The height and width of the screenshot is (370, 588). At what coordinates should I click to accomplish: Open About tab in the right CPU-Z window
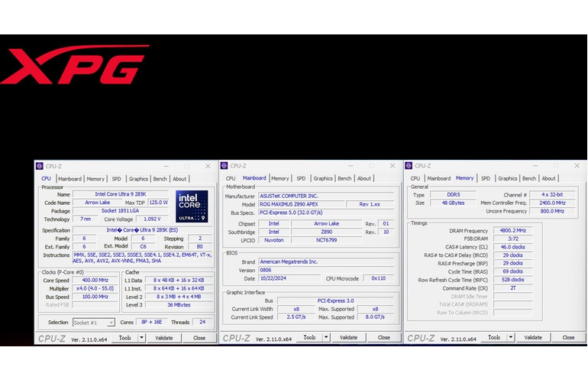[548, 179]
